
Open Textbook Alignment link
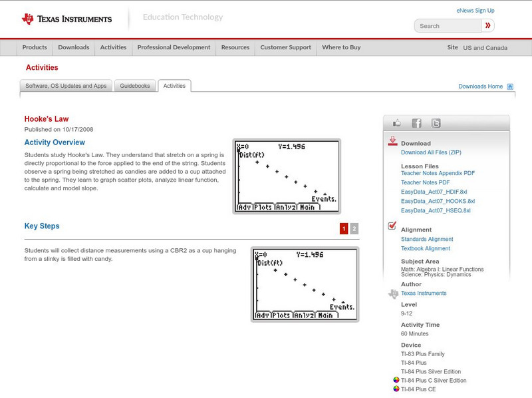coord(426,248)
